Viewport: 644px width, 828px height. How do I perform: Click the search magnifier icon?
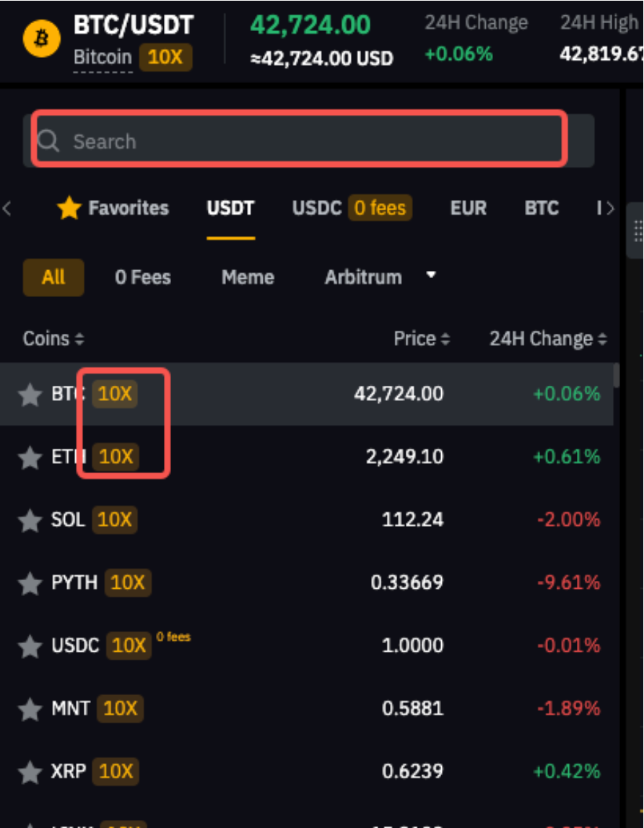[49, 141]
